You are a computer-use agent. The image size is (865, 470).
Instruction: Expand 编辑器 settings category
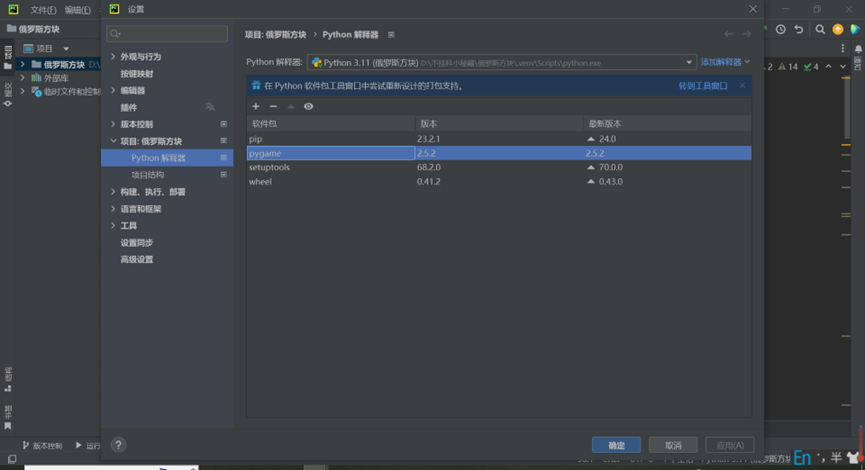[x=113, y=90]
